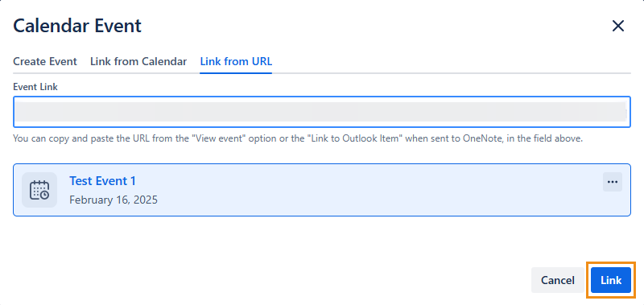
Task: Click the blank area beside the event date
Action: click(x=369, y=200)
